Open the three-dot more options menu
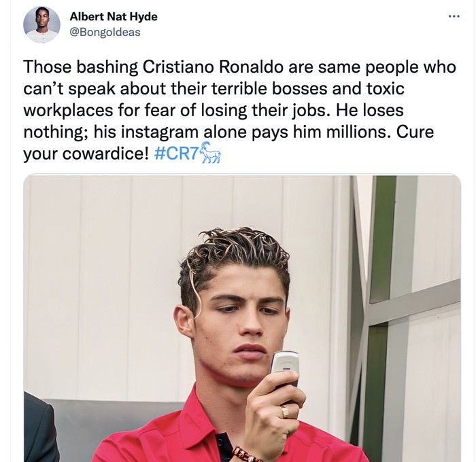Image resolution: width=476 pixels, height=462 pixels. pyautogui.click(x=454, y=16)
